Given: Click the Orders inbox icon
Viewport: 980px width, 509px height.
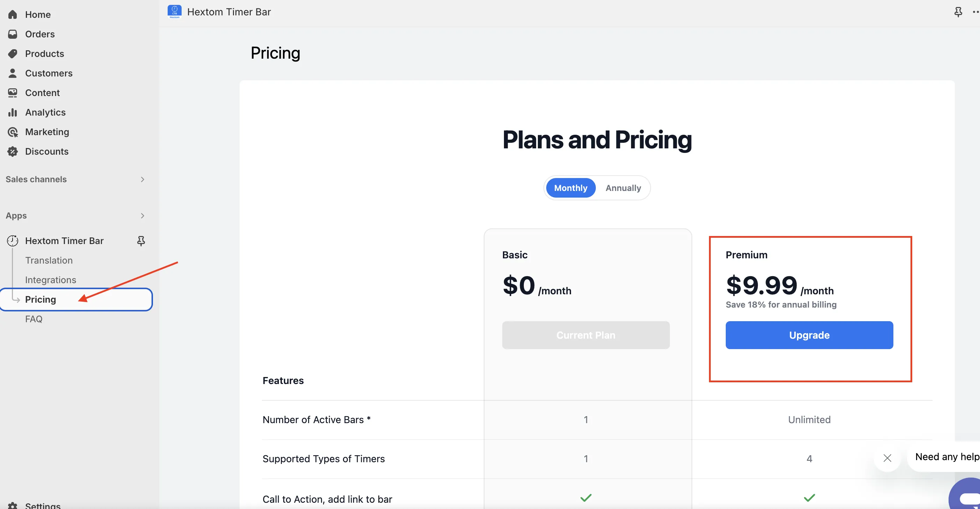Looking at the screenshot, I should click(13, 34).
